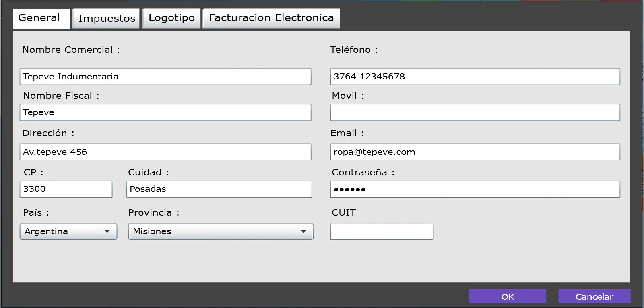Click the Cuidad label text
Screen dimensions: 644x308
pos(149,172)
